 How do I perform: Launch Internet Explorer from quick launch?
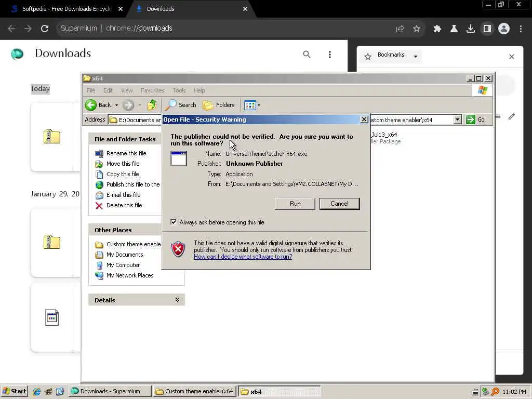[x=37, y=392]
